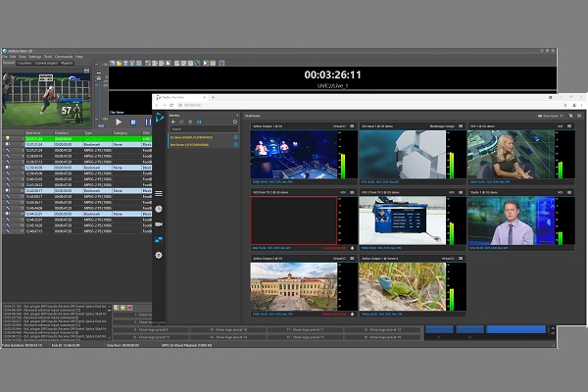588x392 pixels.
Task: Open a new browser tab
Action: (x=213, y=97)
